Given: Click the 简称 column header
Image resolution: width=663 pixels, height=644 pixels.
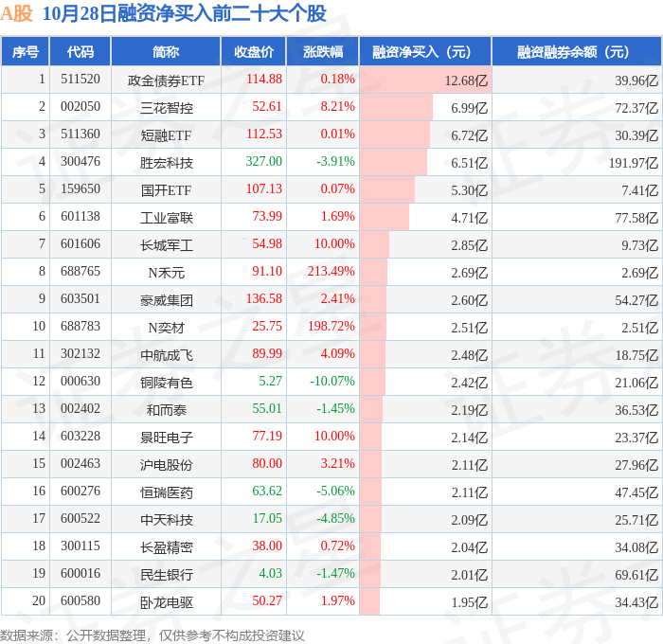Looking at the screenshot, I should click(x=166, y=51).
